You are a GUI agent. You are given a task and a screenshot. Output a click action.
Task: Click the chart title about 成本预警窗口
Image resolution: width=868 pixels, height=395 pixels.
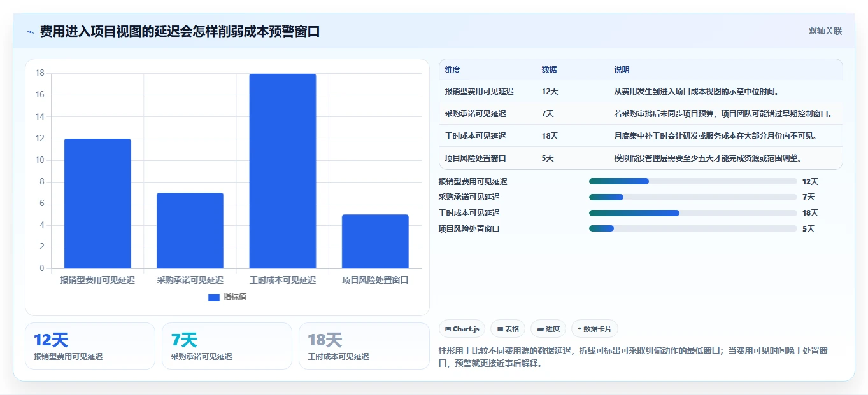(x=180, y=32)
